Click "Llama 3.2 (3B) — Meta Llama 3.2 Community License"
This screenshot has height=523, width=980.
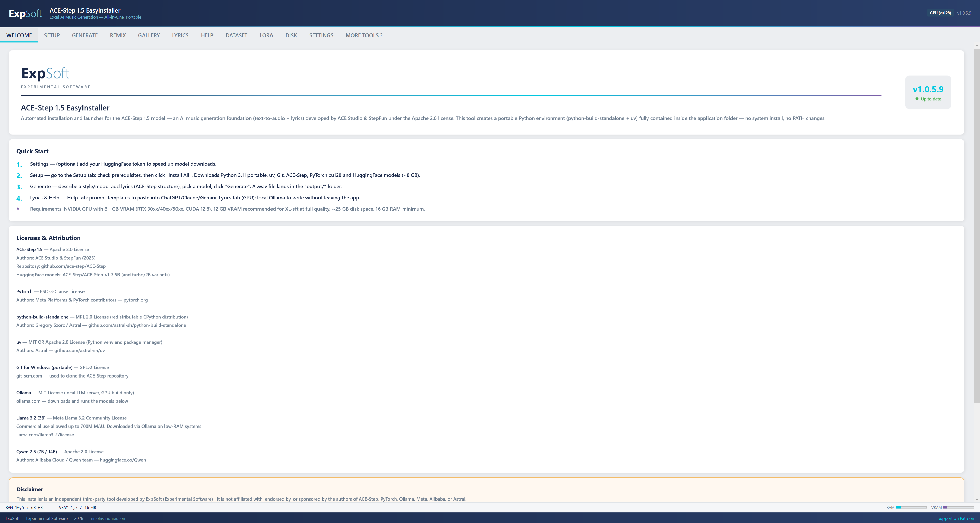(x=72, y=418)
